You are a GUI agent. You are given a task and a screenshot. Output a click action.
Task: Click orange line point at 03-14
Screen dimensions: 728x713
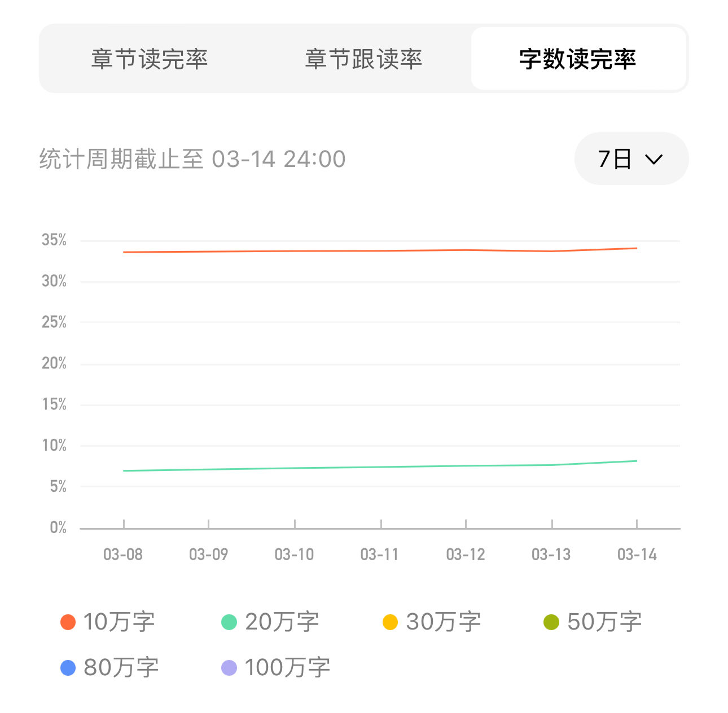(637, 248)
